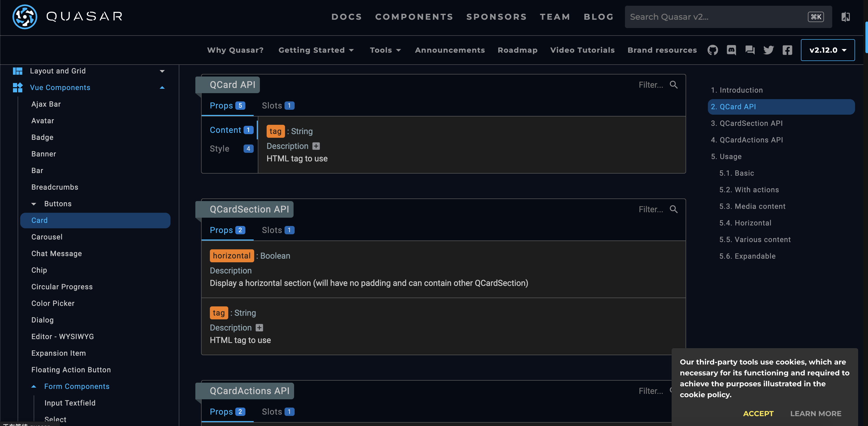This screenshot has height=426, width=868.
Task: Expand QCard tag description plus toggle
Action: point(316,146)
